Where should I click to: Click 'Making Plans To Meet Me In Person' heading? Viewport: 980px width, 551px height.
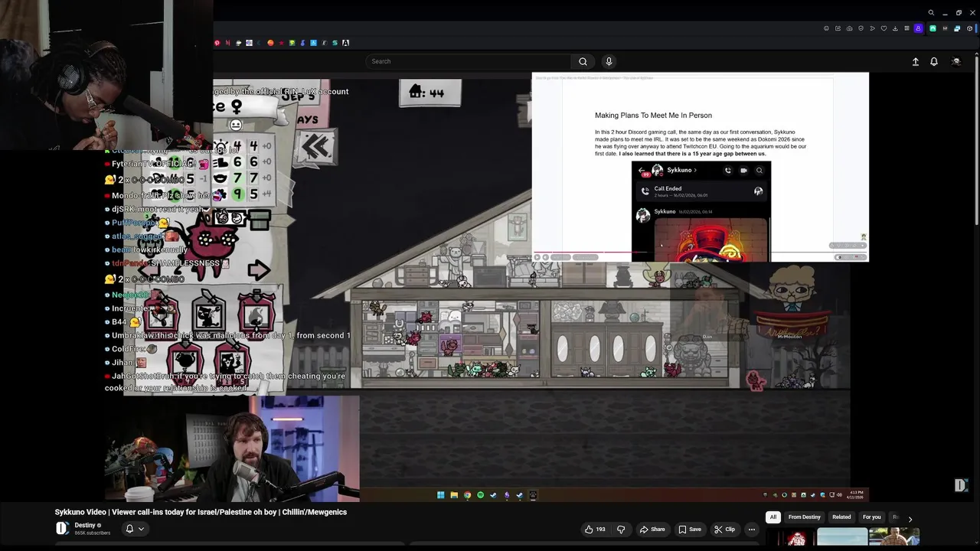(653, 116)
